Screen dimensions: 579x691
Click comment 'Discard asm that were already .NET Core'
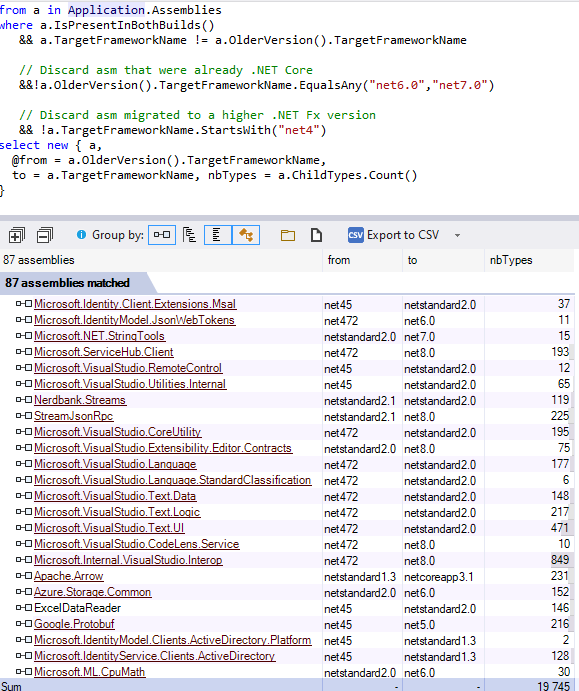pos(166,70)
